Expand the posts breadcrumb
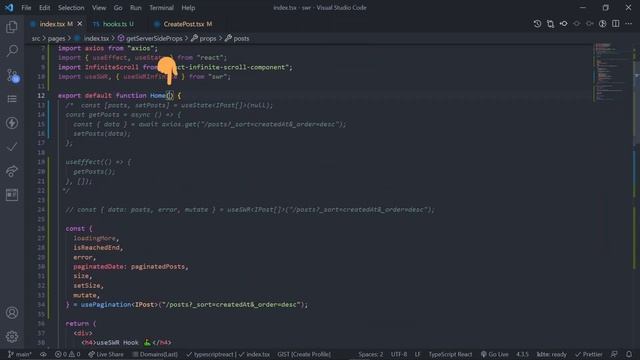Screen dimensions: 640x360 pyautogui.click(x=237, y=38)
